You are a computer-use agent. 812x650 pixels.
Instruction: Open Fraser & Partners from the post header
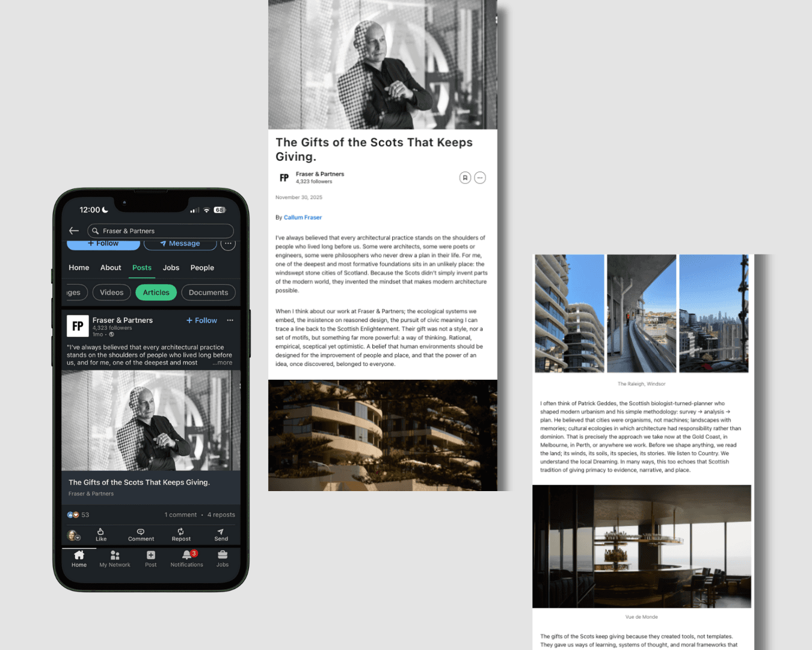[123, 320]
